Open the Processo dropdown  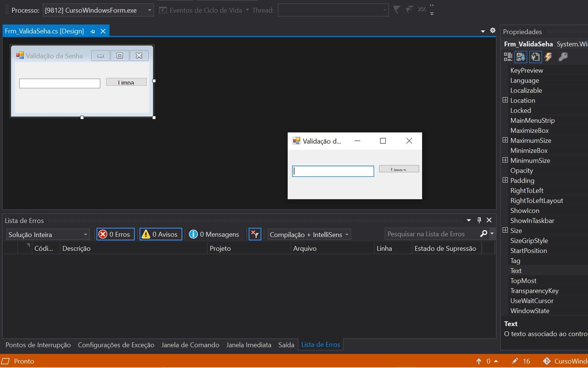(x=150, y=10)
